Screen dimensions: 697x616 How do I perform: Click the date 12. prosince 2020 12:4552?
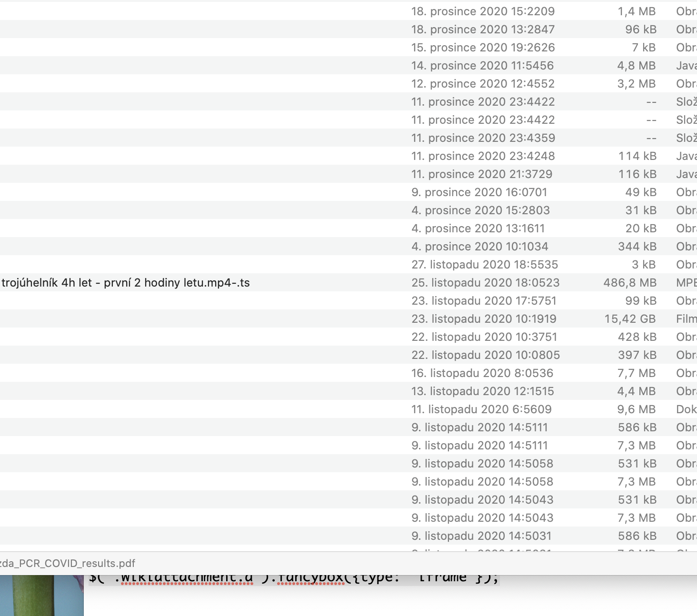coord(483,84)
